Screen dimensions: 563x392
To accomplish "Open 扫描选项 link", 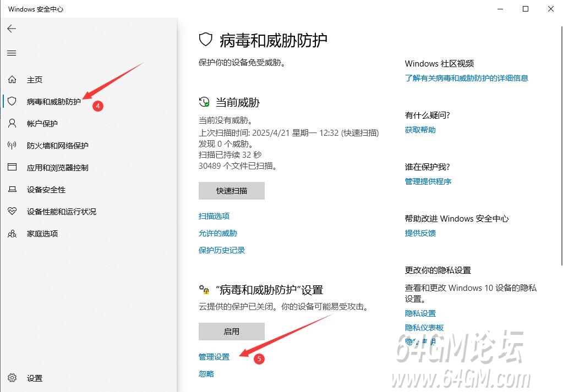I will coord(214,216).
